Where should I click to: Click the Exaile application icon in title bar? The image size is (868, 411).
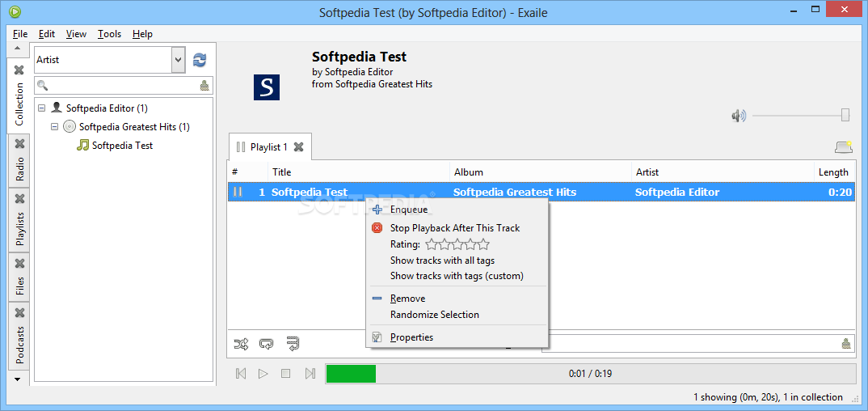[x=15, y=11]
